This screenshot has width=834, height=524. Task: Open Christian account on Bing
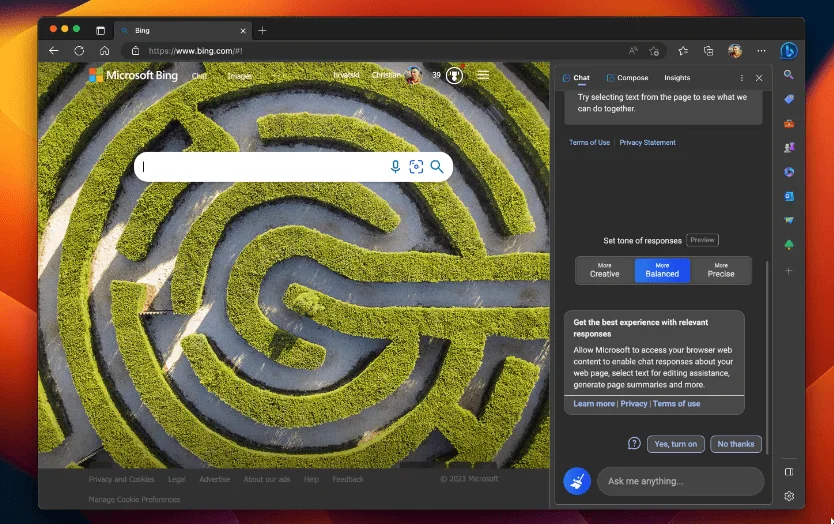pyautogui.click(x=396, y=75)
